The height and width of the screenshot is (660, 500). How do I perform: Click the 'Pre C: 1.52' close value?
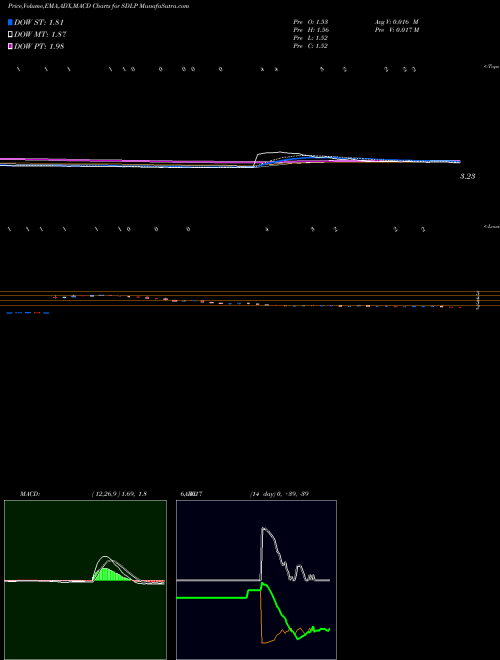click(311, 46)
